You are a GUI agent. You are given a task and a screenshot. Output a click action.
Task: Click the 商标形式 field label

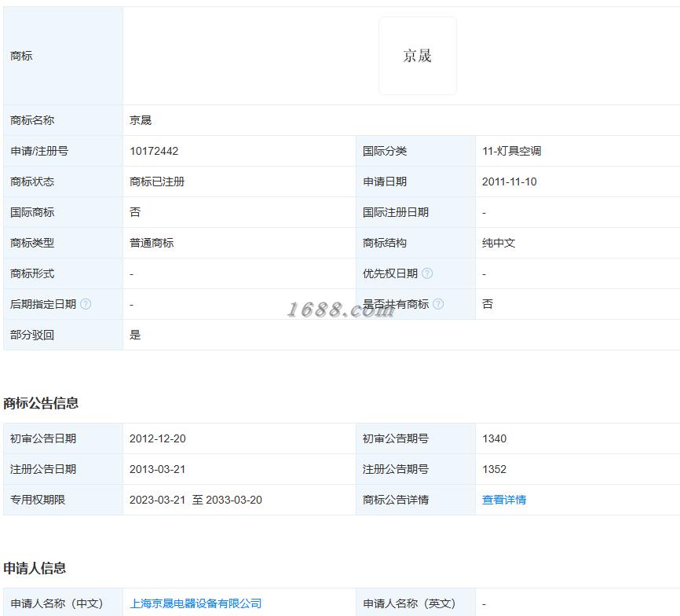coord(32,273)
